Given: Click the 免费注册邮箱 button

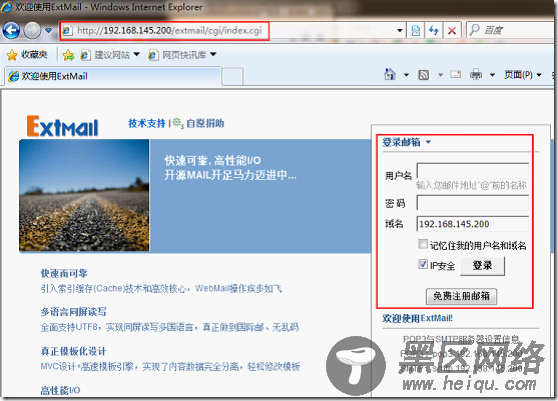Looking at the screenshot, I should click(462, 296).
